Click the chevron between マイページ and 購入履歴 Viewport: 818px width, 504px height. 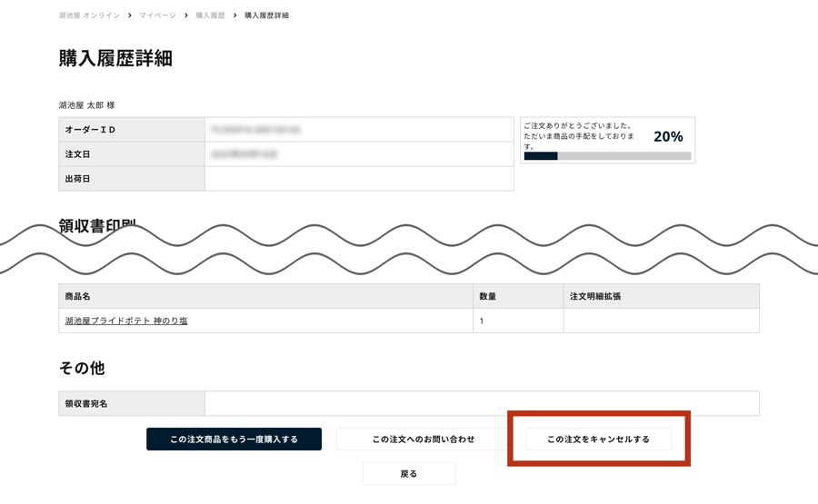[x=186, y=15]
